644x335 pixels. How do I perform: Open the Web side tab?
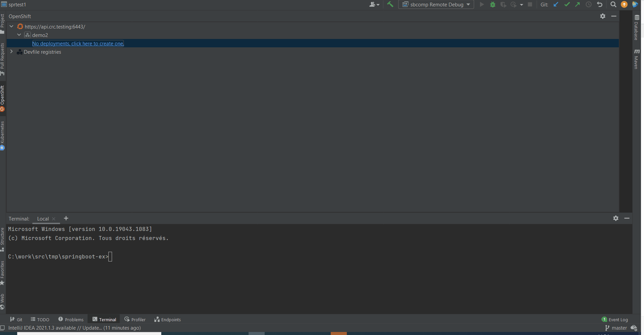(2, 301)
